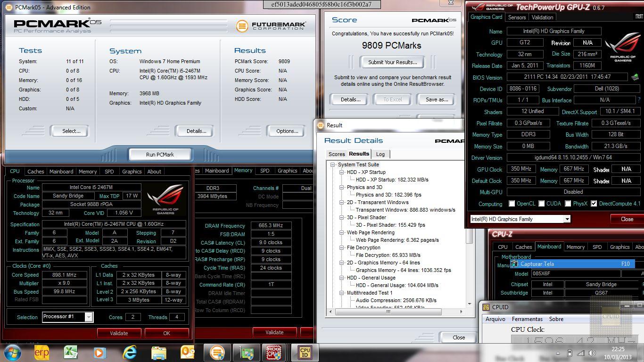Click the scroll-down arrow in Result Details

(470, 304)
